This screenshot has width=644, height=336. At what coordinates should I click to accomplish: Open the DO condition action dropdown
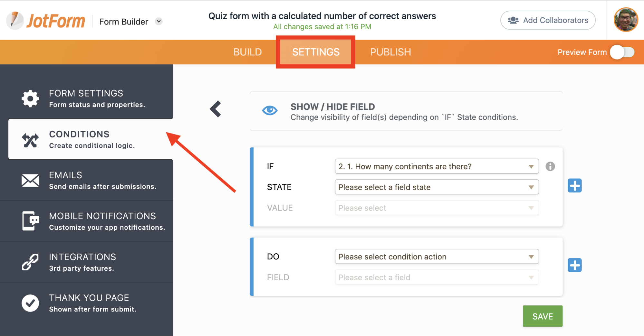coord(437,257)
